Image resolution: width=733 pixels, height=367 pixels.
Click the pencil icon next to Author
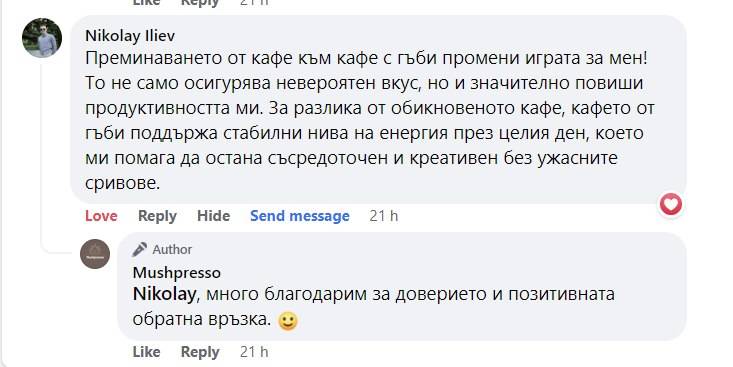(x=140, y=249)
